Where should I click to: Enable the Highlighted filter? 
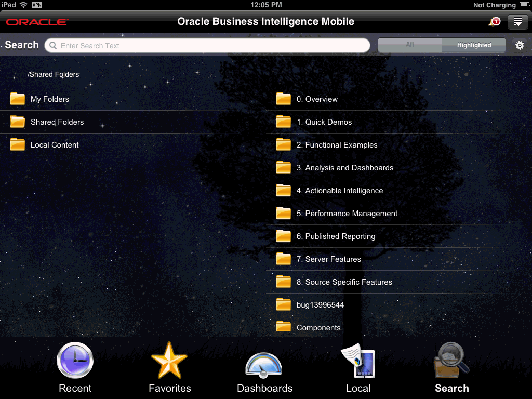point(473,45)
